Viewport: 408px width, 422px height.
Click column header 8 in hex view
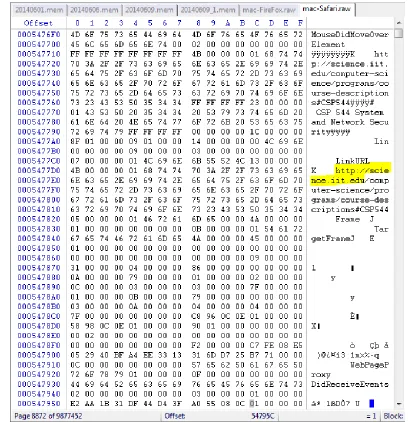click(x=198, y=23)
